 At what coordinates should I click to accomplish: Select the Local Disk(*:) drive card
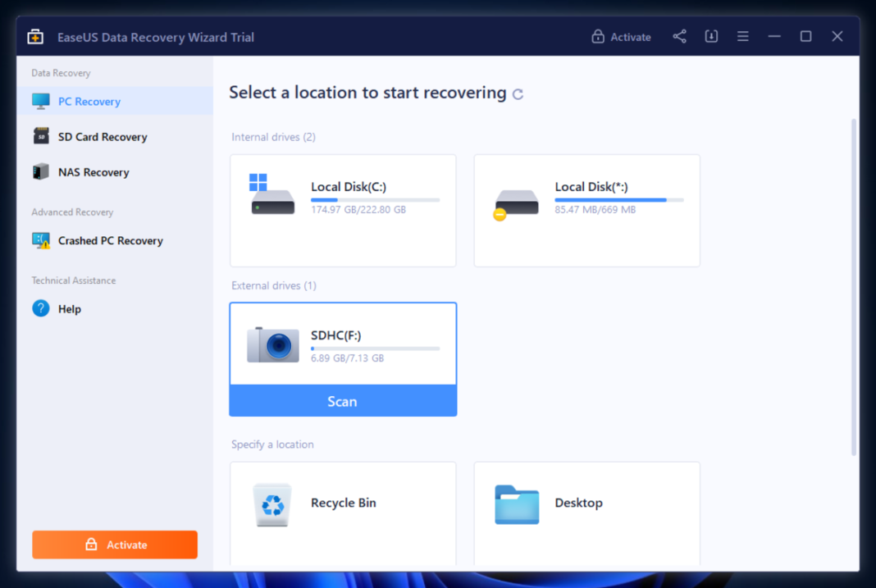(x=586, y=210)
